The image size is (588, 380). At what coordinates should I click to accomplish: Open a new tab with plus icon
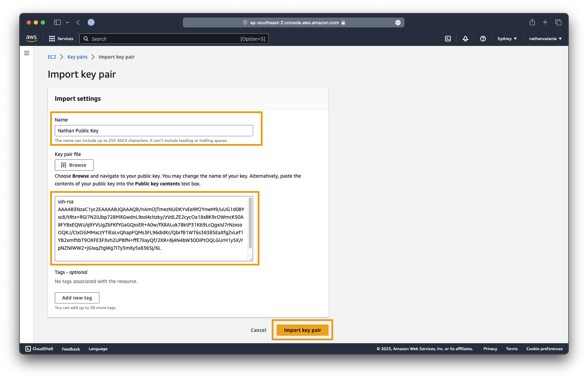(545, 22)
